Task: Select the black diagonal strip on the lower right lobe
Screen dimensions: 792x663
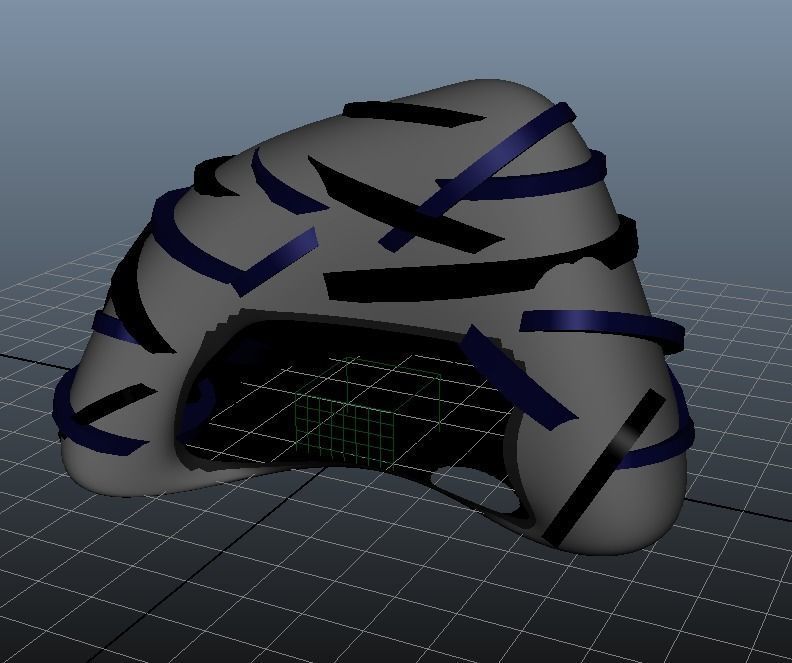Action: click(604, 468)
